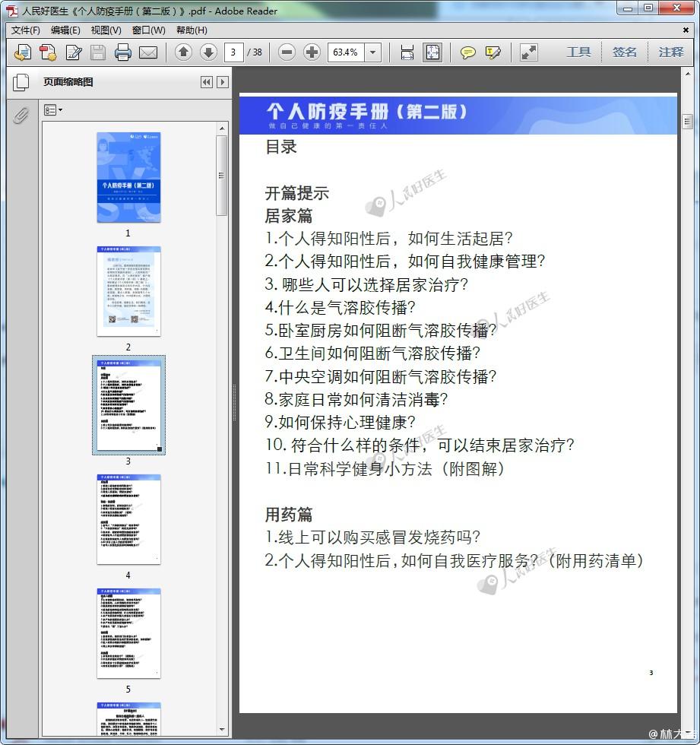Open thumbnail panel options dropdown
Image resolution: width=700 pixels, height=745 pixels.
(52, 110)
